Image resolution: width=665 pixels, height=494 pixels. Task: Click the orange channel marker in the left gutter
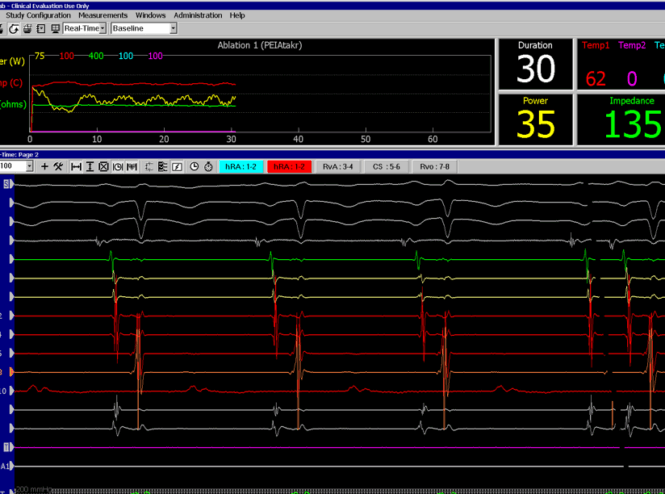(11, 372)
